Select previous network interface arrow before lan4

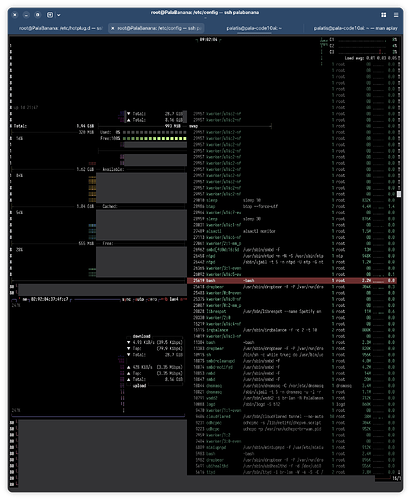coord(163,299)
